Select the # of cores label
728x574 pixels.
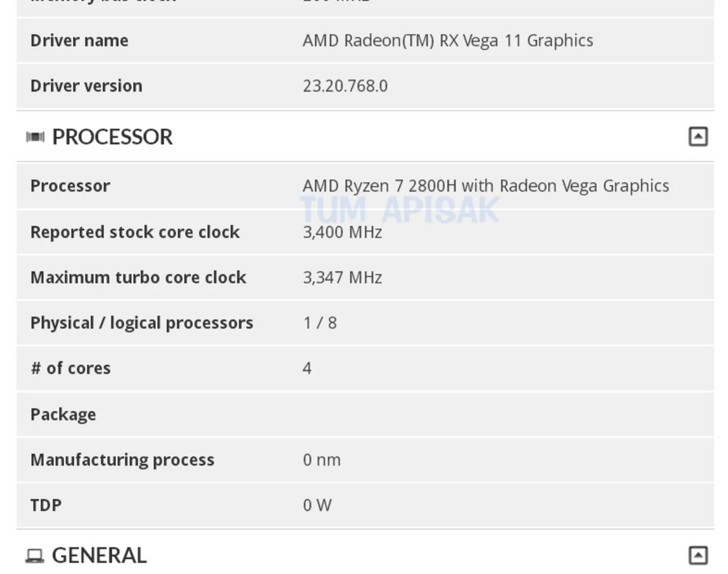[71, 369]
